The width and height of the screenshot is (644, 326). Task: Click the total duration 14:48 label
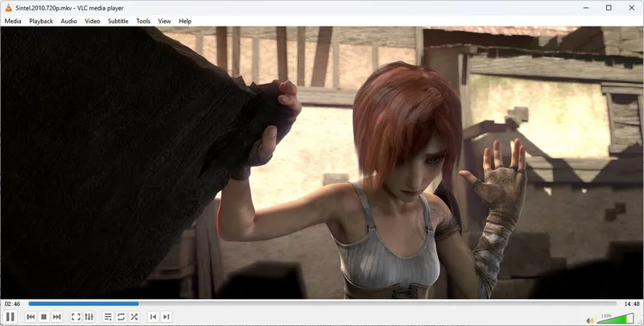632,303
